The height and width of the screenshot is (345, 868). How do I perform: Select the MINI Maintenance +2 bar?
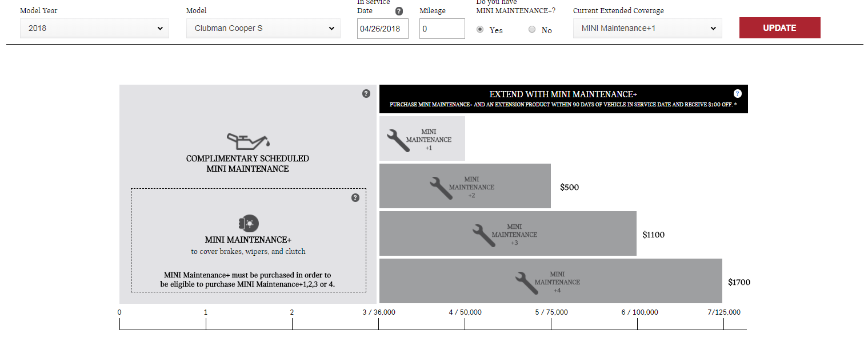click(465, 187)
